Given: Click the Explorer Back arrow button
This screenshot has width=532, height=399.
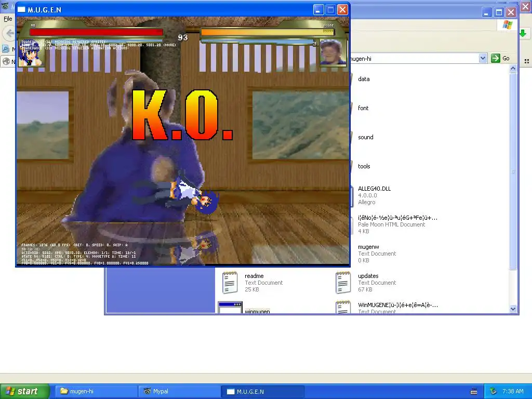Looking at the screenshot, I should tap(9, 33).
